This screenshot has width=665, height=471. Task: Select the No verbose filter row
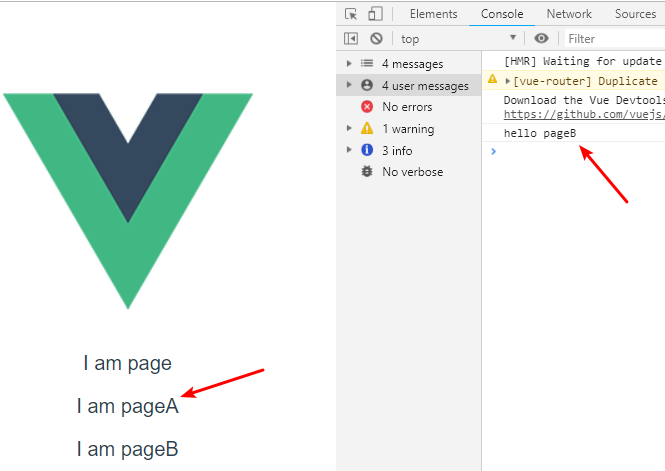409,172
